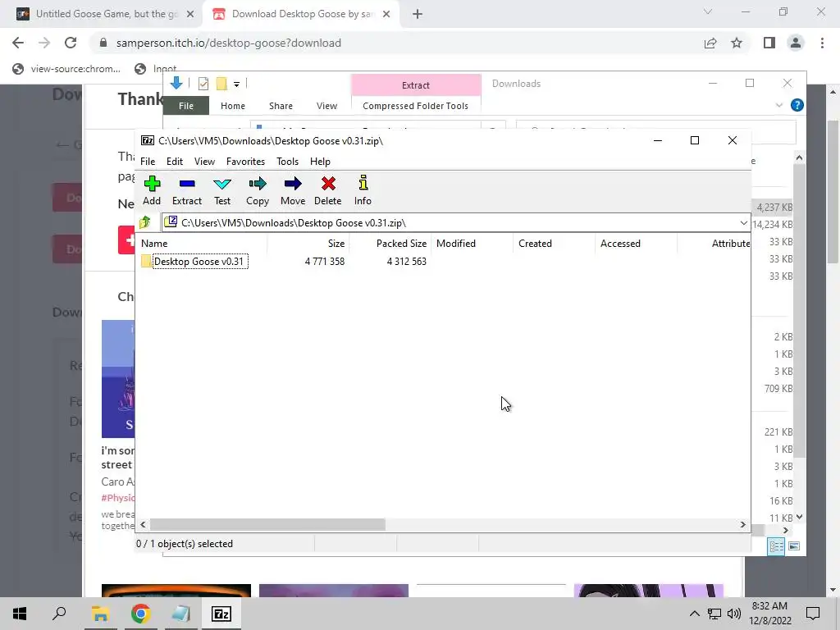Switch Explorer to details view icon
This screenshot has width=840, height=630.
point(776,546)
